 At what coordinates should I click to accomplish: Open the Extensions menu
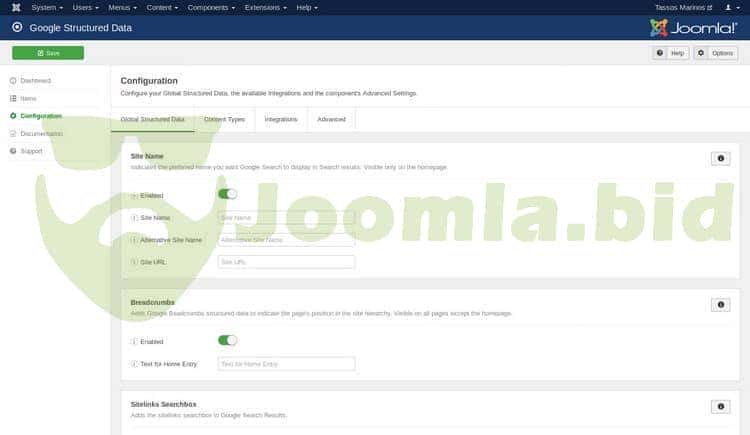click(265, 8)
